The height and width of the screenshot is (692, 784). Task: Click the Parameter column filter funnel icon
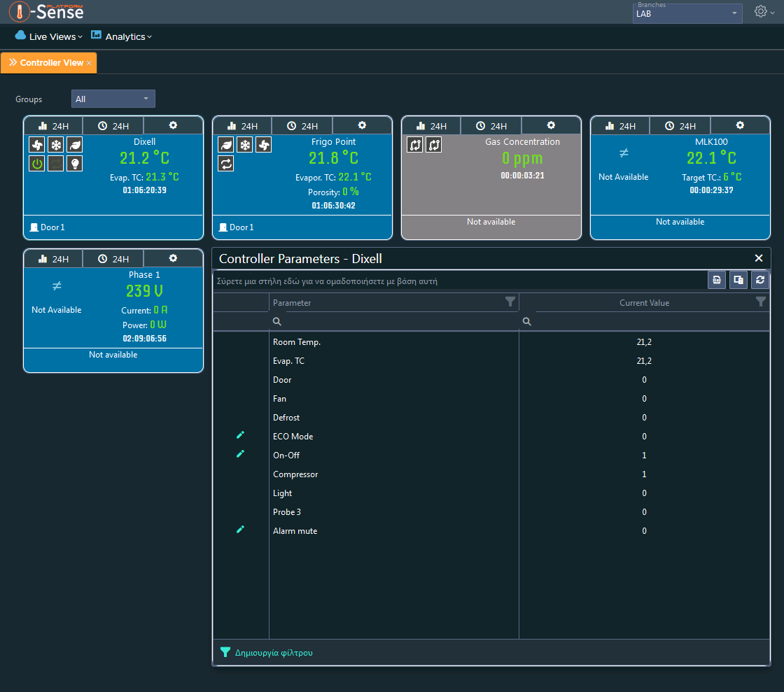click(510, 302)
